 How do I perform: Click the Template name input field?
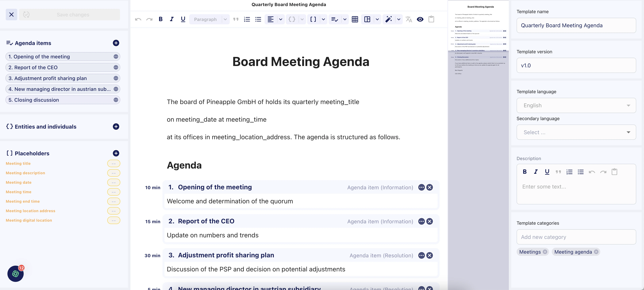[x=576, y=25]
